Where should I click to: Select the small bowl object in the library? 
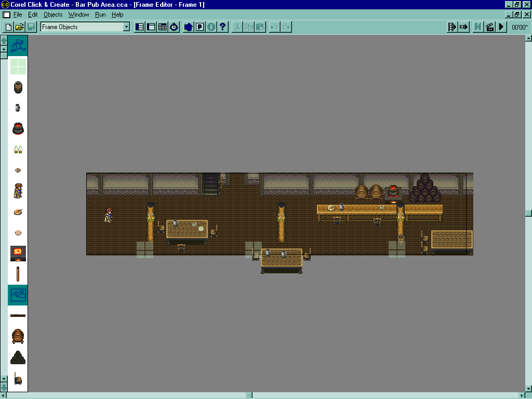(18, 170)
